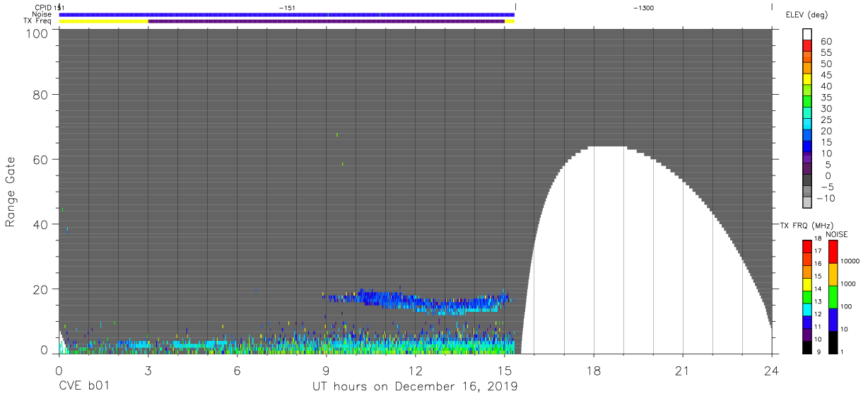868x401 pixels.
Task: Click the '3' tick on the UT hours axis
Action: point(148,371)
